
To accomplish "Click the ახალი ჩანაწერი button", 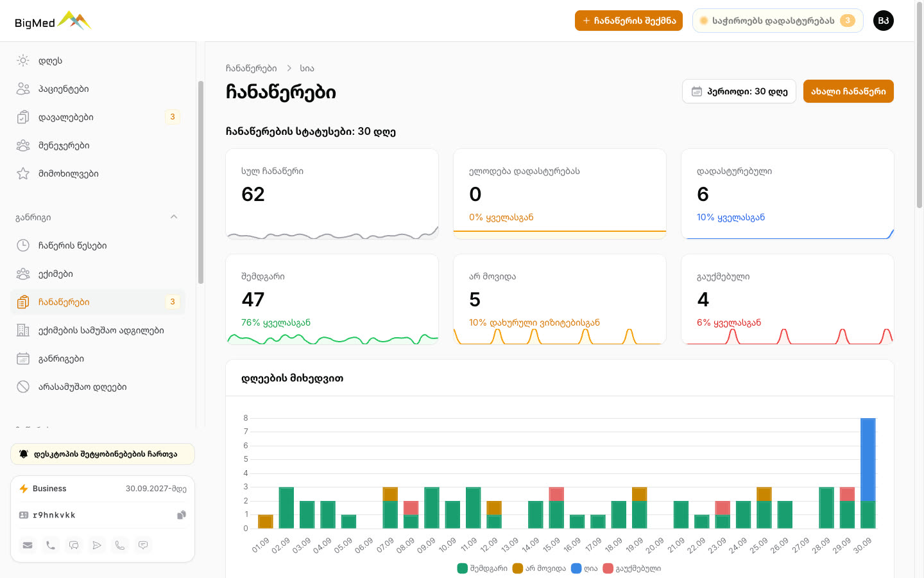I will (848, 91).
